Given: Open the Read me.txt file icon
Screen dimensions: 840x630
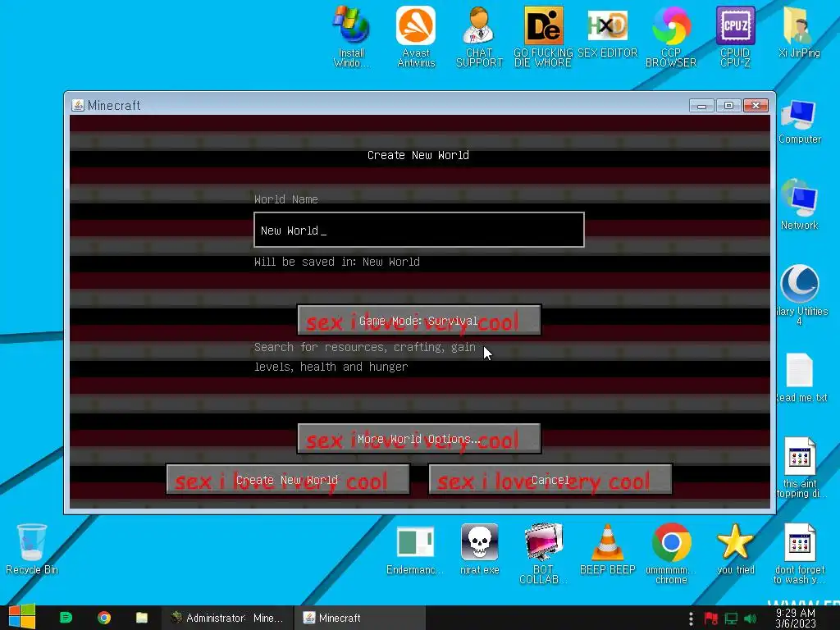Looking at the screenshot, I should tap(801, 377).
